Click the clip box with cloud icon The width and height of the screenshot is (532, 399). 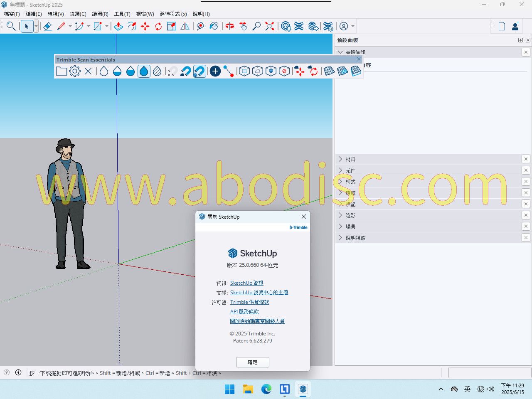tap(258, 71)
